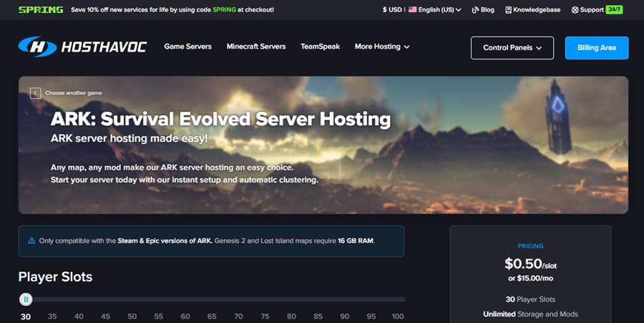Select the 45 slot tick label
Image resolution: width=644 pixels, height=323 pixels.
click(x=106, y=317)
